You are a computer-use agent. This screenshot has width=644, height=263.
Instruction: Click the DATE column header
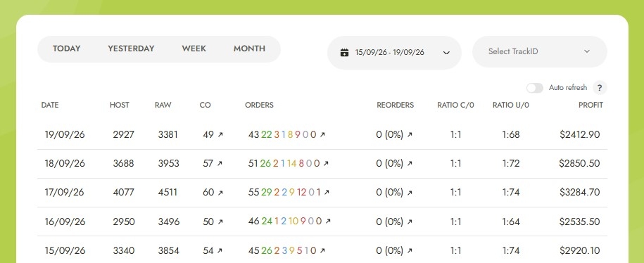click(50, 105)
